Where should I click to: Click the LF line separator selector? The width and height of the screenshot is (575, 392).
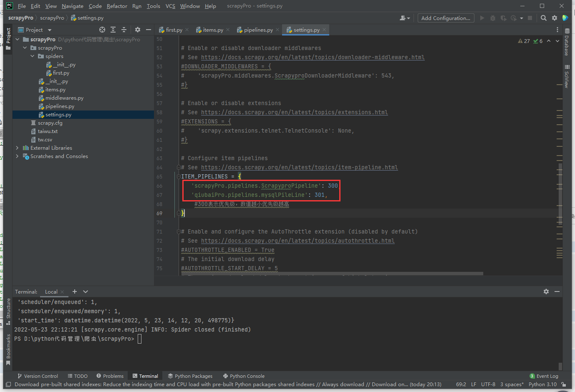pos(474,384)
